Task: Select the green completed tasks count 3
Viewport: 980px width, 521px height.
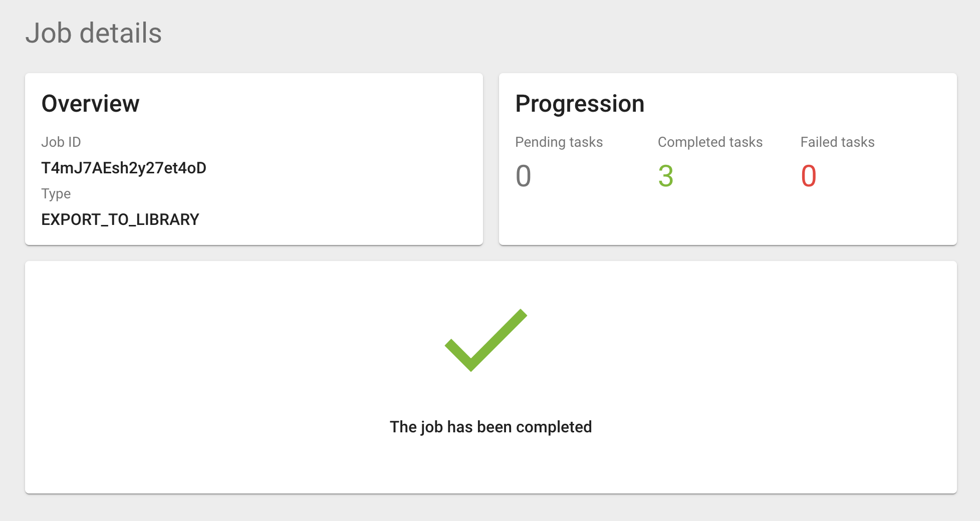Action: (x=665, y=176)
